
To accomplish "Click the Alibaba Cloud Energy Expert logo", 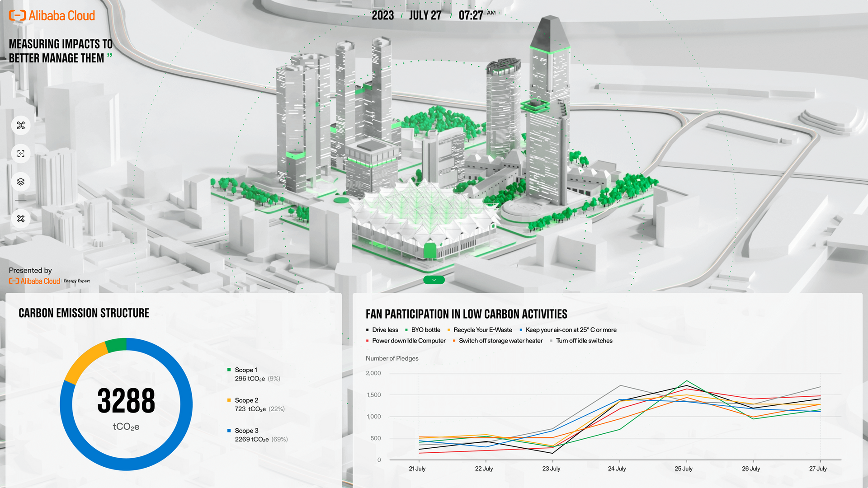I will pos(49,281).
